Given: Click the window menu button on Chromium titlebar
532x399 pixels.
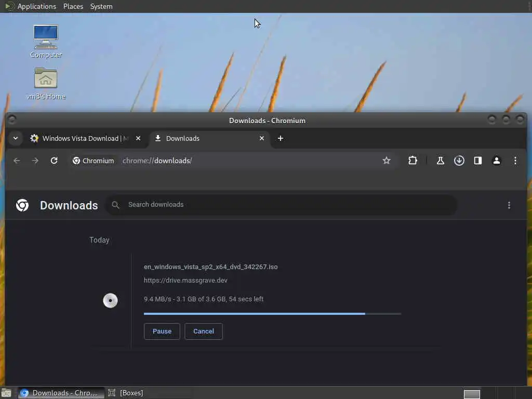Looking at the screenshot, I should click(12, 119).
